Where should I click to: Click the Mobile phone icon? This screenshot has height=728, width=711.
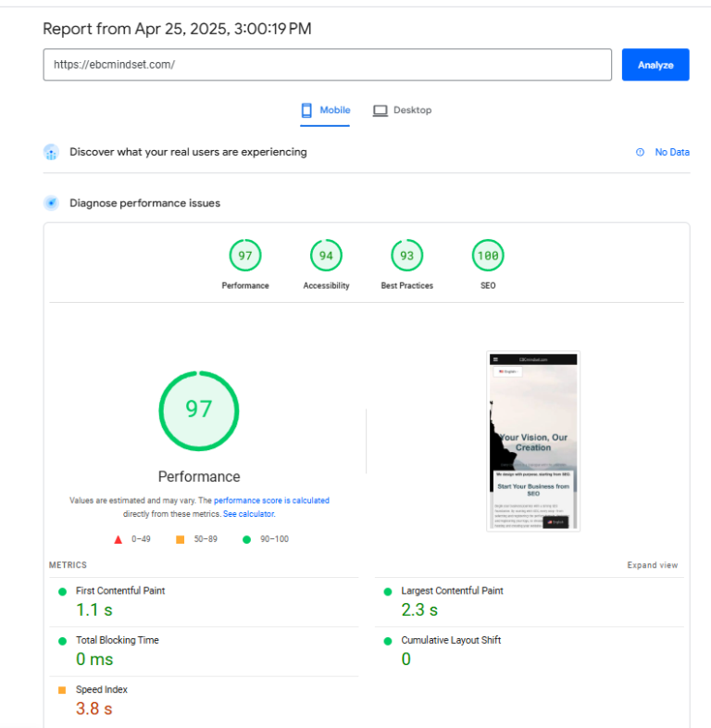[x=306, y=110]
